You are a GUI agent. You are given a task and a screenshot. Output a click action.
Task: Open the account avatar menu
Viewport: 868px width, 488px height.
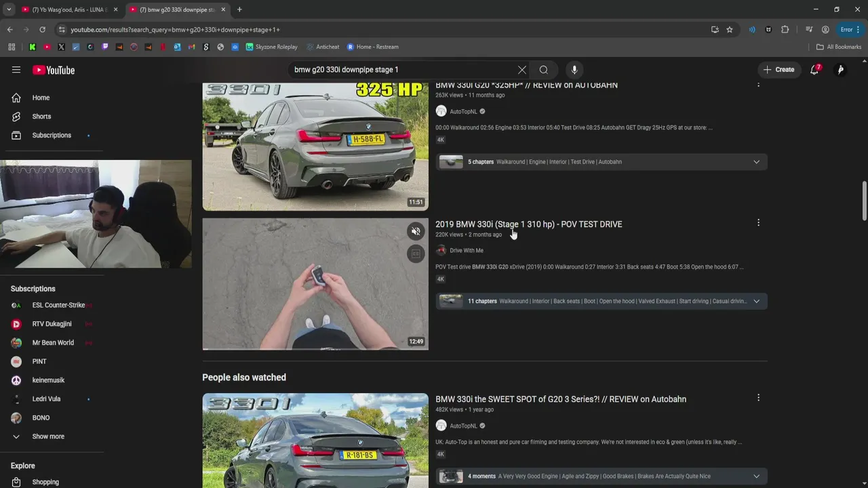pos(841,70)
